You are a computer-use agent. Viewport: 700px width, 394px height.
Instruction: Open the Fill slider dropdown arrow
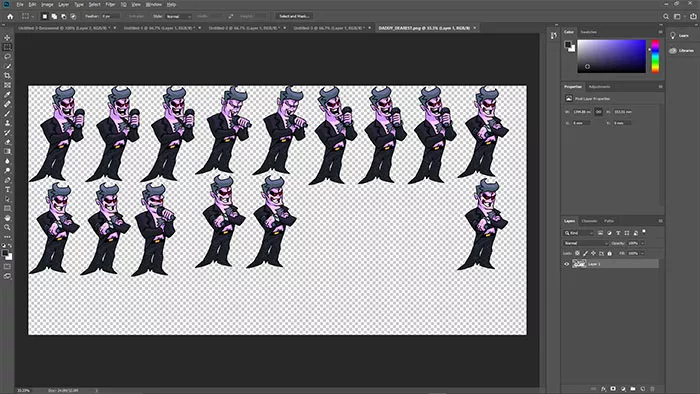(x=642, y=253)
